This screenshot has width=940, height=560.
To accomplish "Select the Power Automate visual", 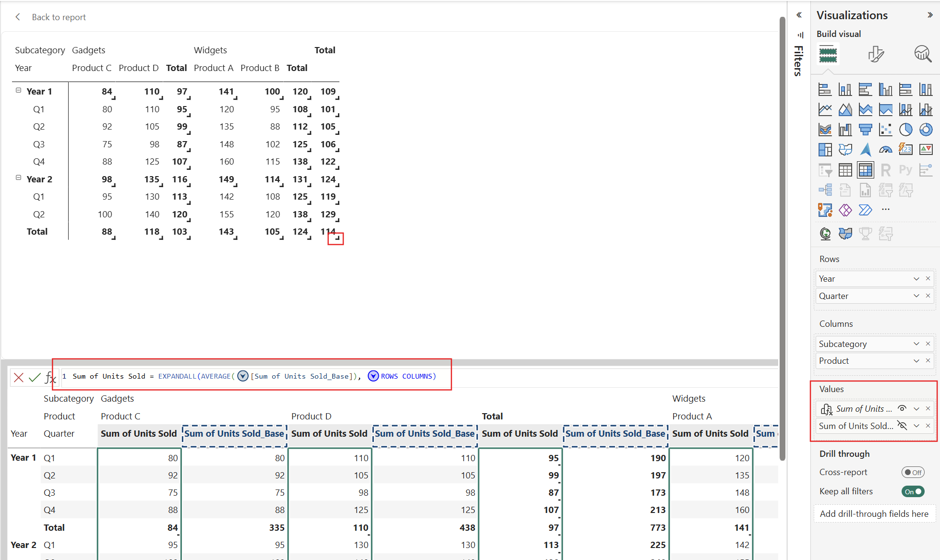I will (x=865, y=210).
